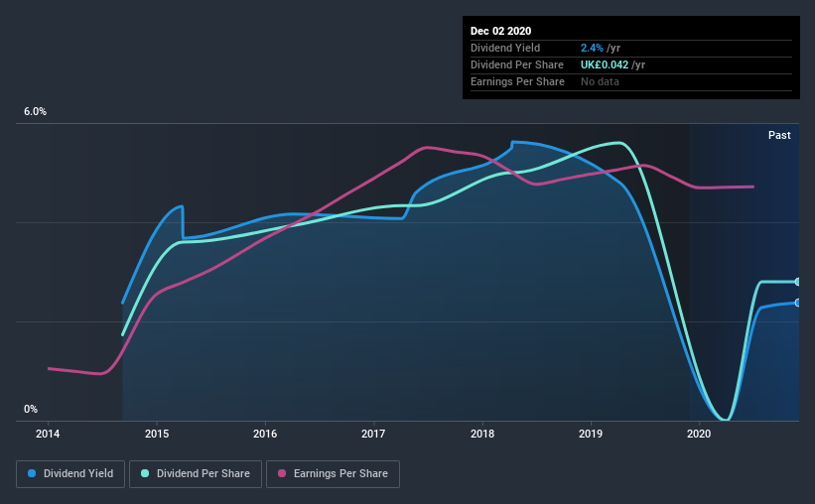Click the 2018 x-axis year label

pyautogui.click(x=482, y=434)
